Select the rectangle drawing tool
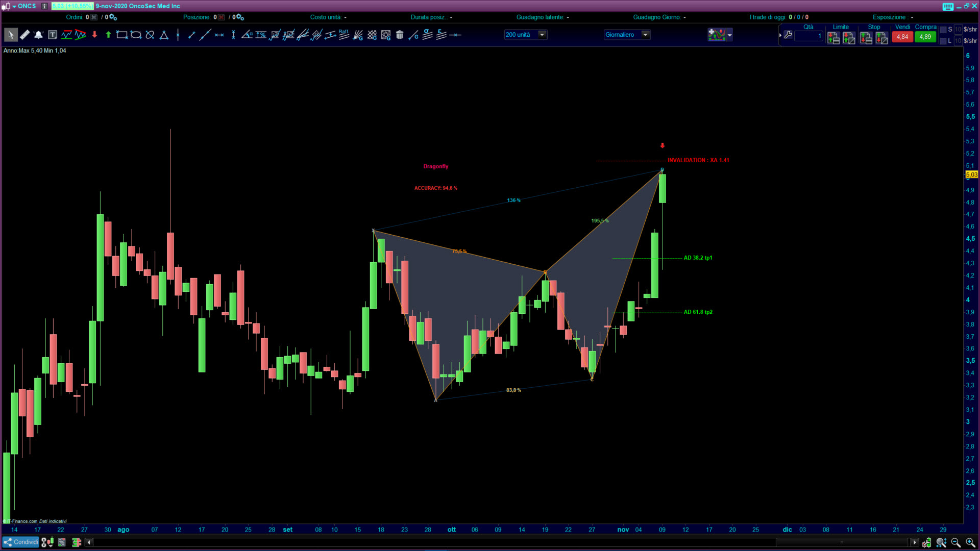The image size is (980, 551). 121,35
